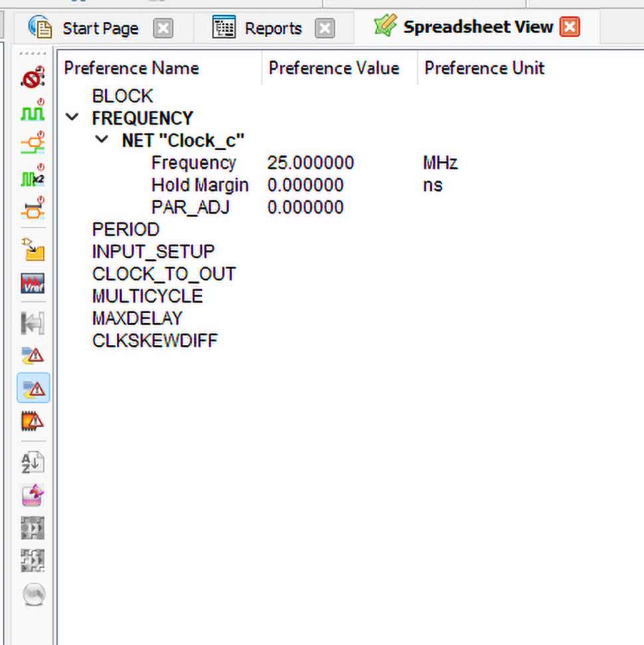
Task: Click the port-to-folder group assignment icon
Action: click(33, 250)
